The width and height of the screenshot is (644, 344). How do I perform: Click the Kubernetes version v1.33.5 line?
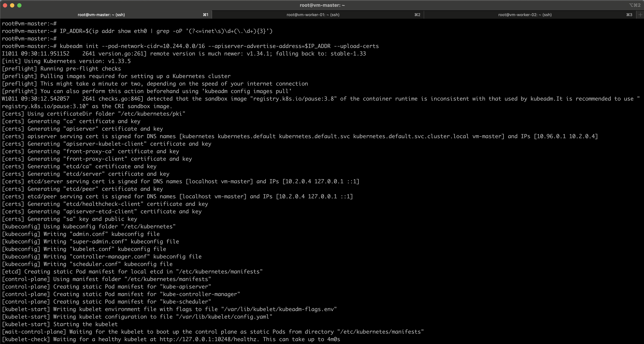tap(66, 61)
